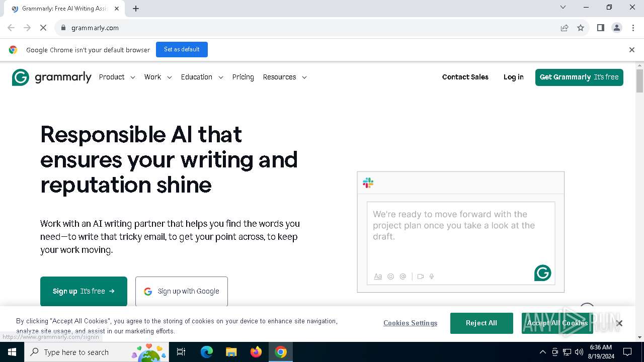644x362 pixels.
Task: Click the microphone icon in the demo composer
Action: tap(432, 277)
